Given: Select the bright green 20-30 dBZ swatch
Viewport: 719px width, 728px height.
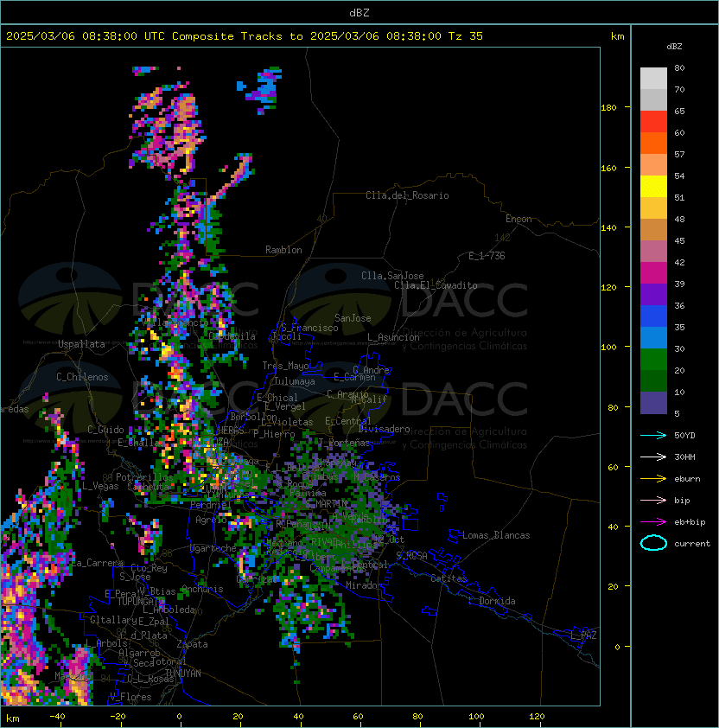Looking at the screenshot, I should (653, 360).
